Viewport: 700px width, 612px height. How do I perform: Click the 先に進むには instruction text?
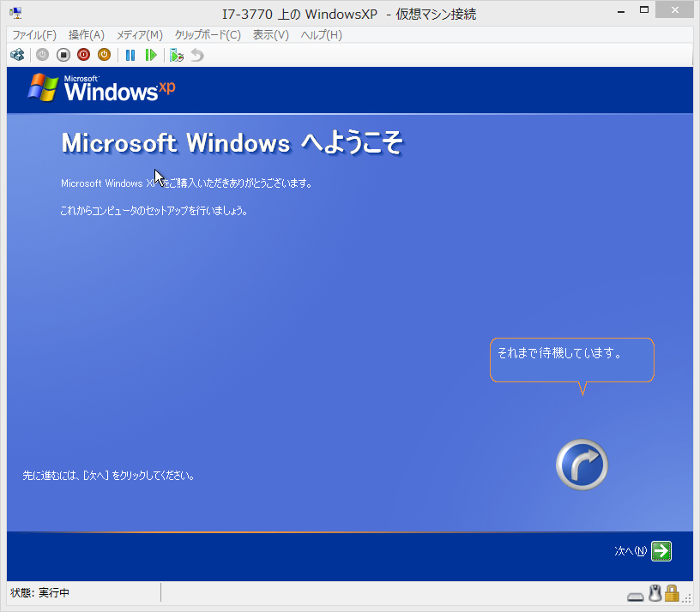108,476
